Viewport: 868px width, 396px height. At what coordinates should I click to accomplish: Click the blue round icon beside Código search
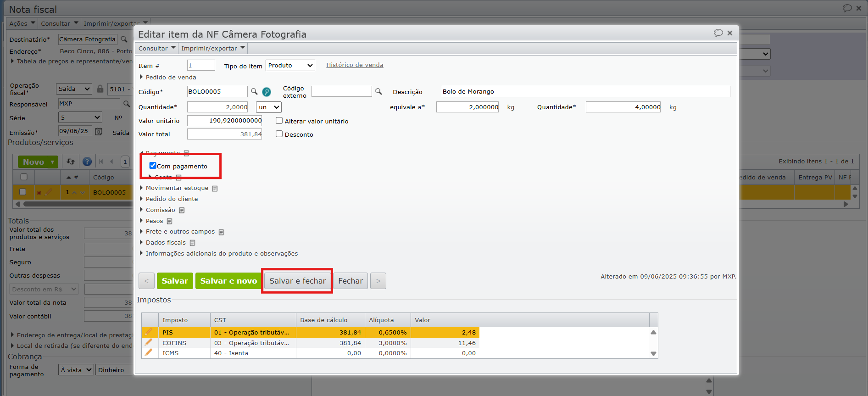(267, 92)
